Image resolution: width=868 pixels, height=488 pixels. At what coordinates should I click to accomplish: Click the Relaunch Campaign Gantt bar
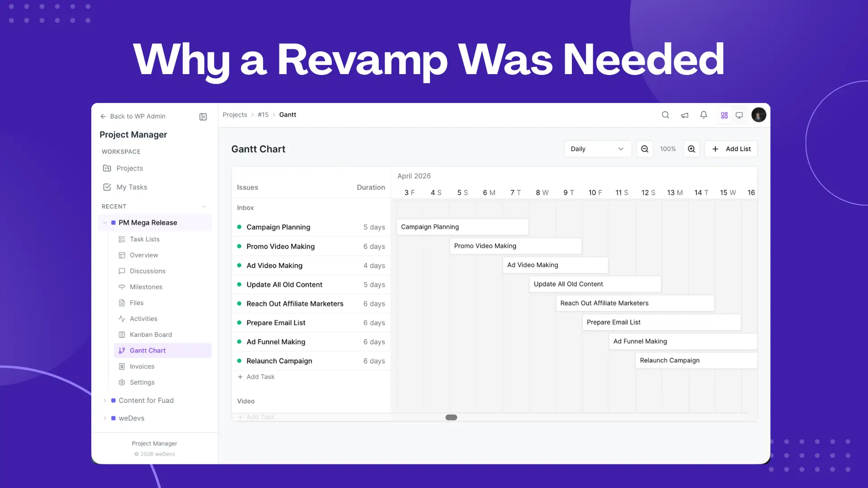pos(696,360)
